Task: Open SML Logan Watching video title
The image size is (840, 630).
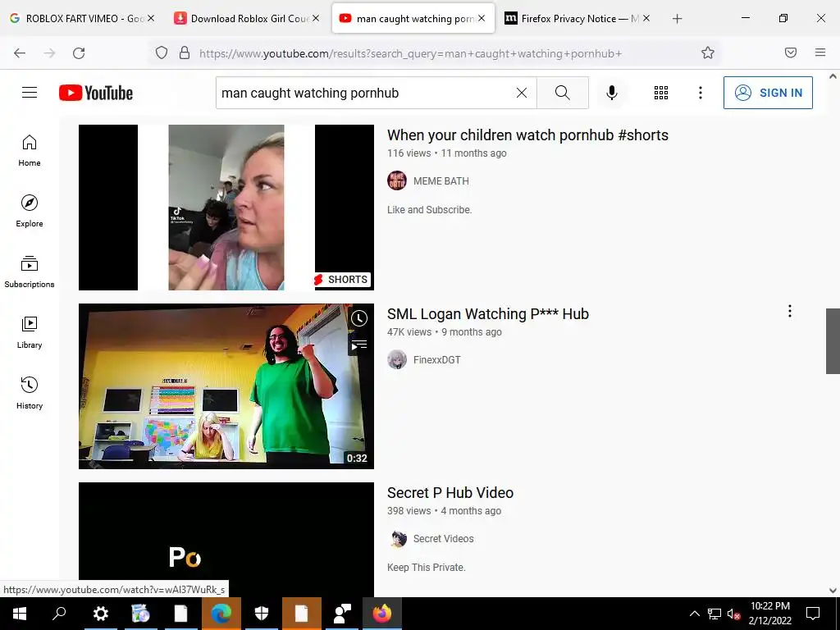Action: [x=488, y=314]
